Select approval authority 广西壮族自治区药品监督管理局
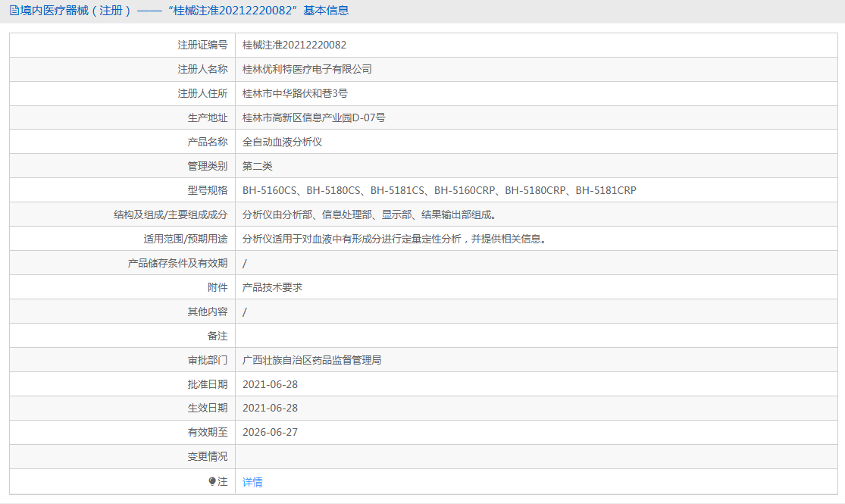Image resolution: width=845 pixels, height=504 pixels. click(312, 360)
